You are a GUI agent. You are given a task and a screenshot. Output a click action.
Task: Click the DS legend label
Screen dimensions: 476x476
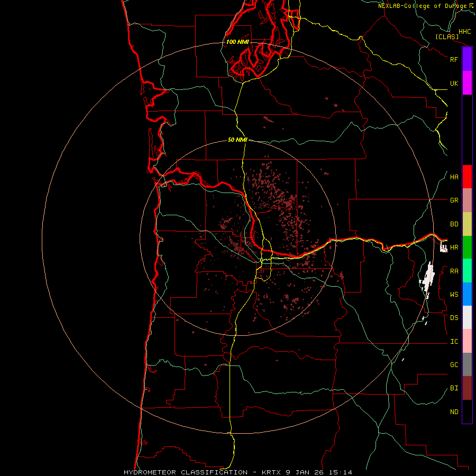pos(454,317)
